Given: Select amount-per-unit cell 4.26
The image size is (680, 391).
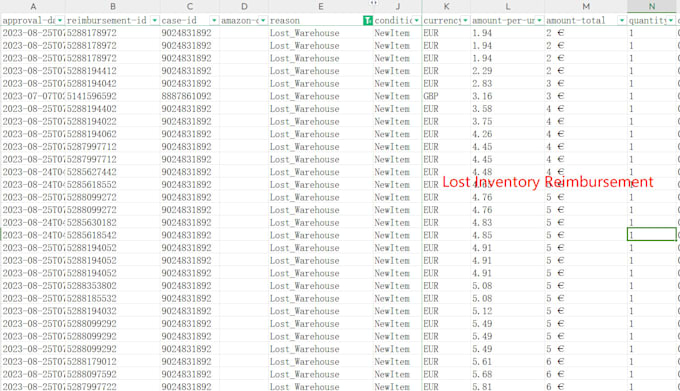Looking at the screenshot, I should tap(507, 134).
